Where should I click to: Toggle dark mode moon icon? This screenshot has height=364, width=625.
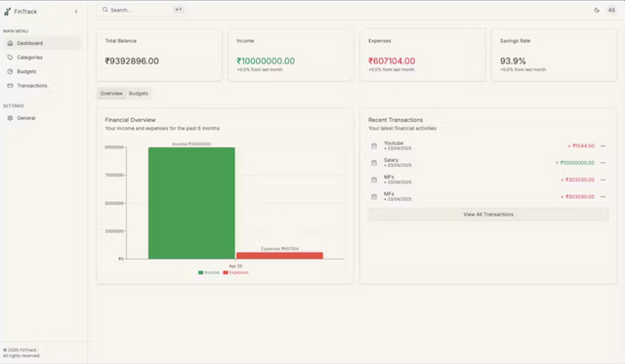pos(597,11)
